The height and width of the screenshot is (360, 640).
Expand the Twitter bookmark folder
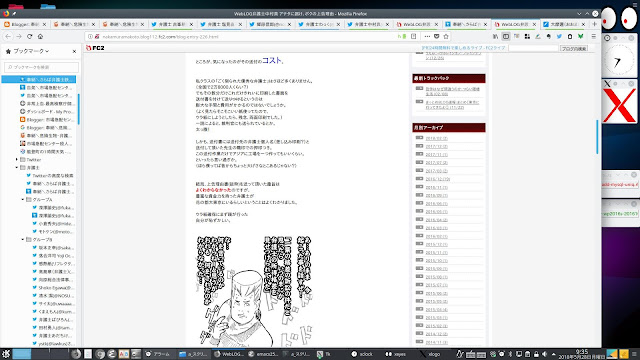click(17, 160)
